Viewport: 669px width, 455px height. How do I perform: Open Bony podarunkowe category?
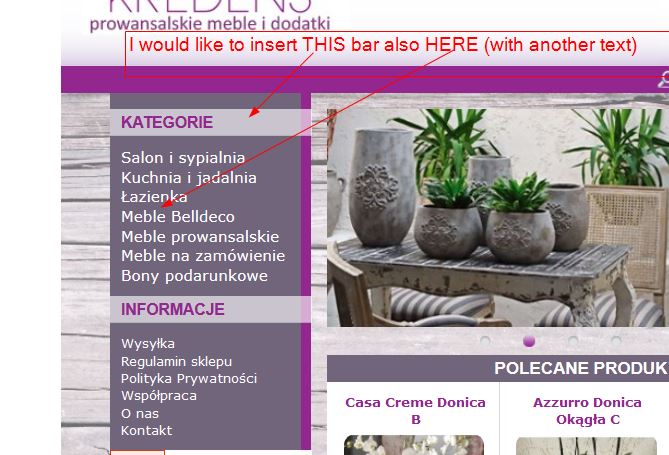pos(194,276)
